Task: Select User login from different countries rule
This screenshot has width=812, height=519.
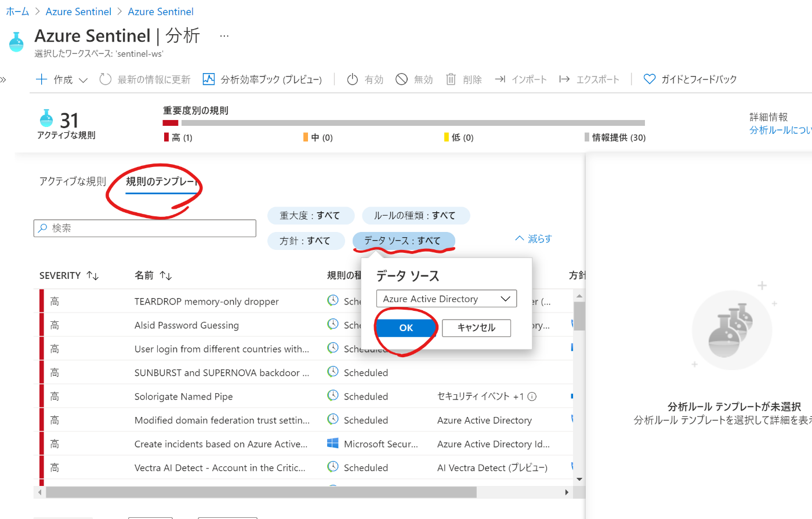Action: click(x=222, y=349)
